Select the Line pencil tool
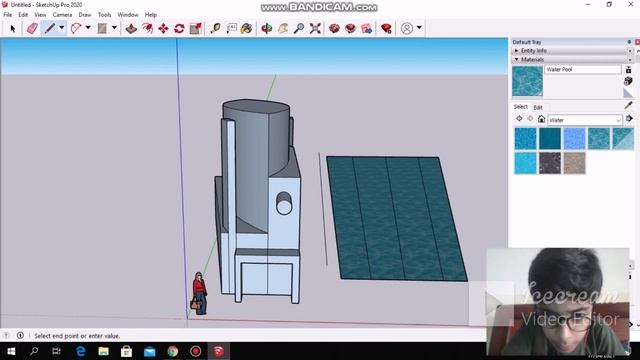The width and height of the screenshot is (640, 360). 50,28
